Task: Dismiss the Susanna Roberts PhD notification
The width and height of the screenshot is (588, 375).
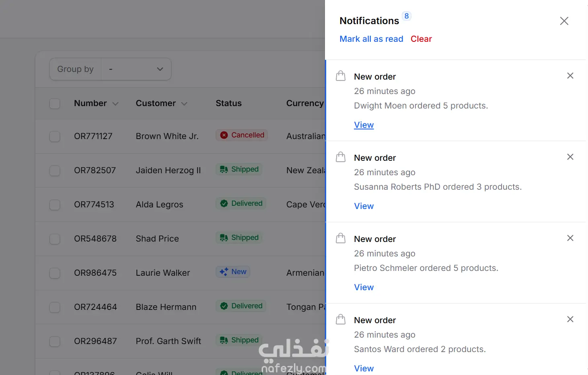Action: click(x=570, y=157)
